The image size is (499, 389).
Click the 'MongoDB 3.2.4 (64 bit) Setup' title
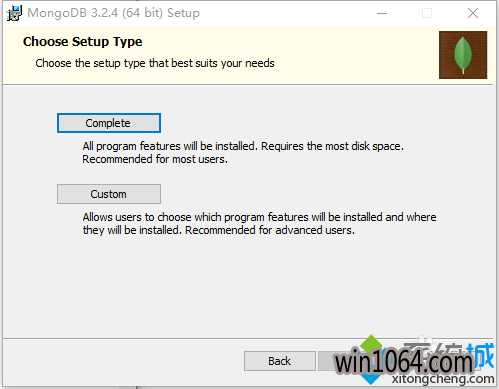[x=113, y=13]
